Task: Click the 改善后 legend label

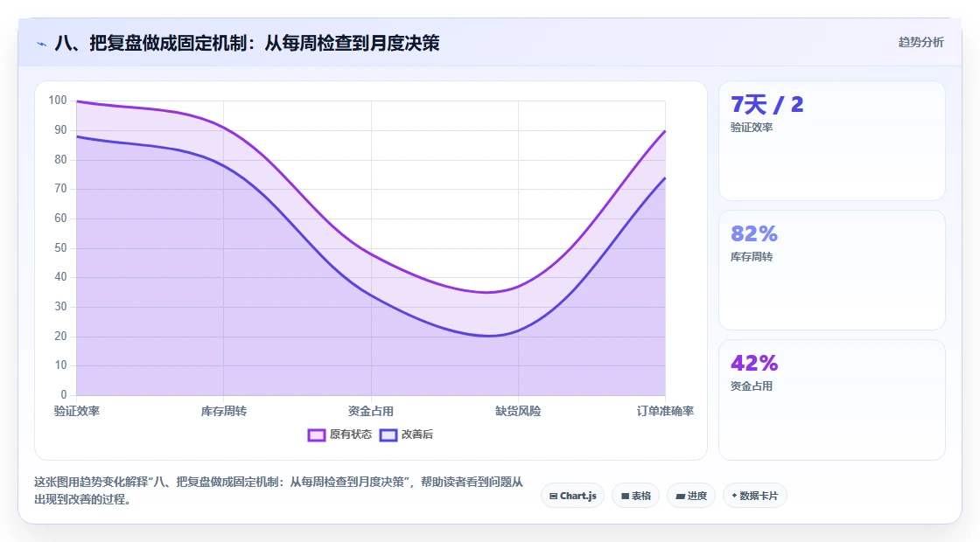Action: click(416, 434)
